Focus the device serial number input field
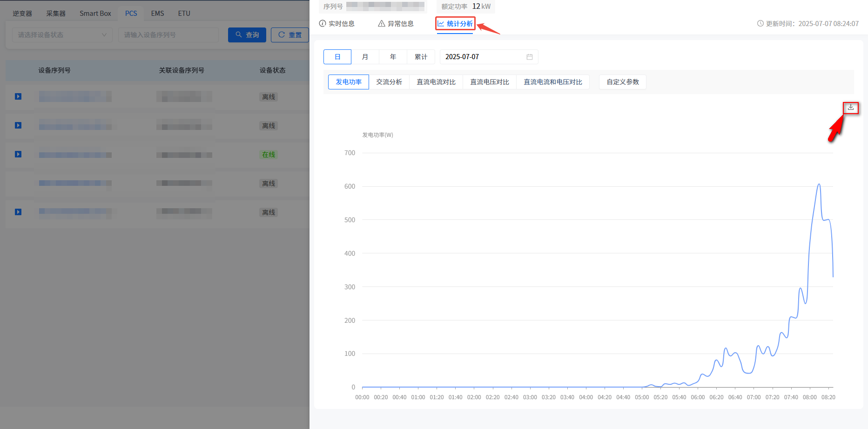The image size is (868, 429). pos(168,35)
